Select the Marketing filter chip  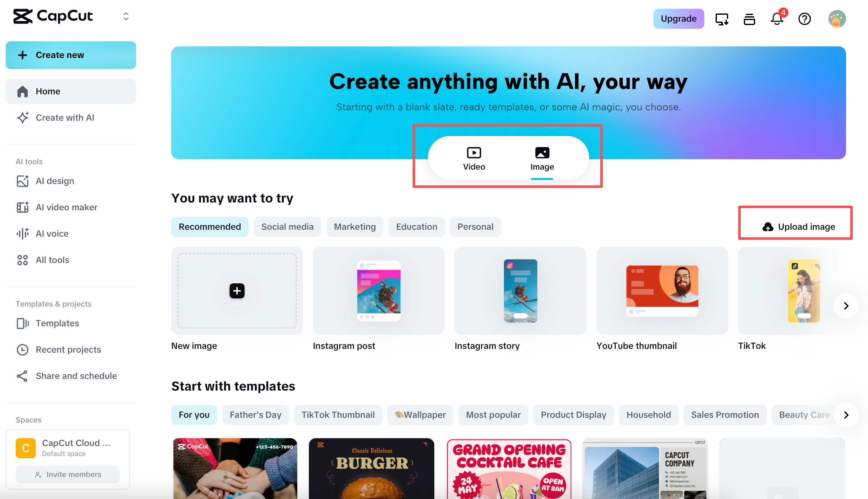pyautogui.click(x=354, y=227)
